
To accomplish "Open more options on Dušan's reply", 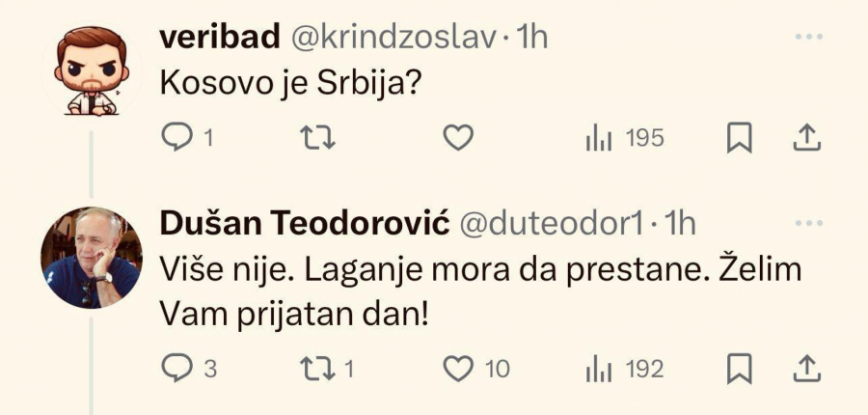I will (x=808, y=224).
